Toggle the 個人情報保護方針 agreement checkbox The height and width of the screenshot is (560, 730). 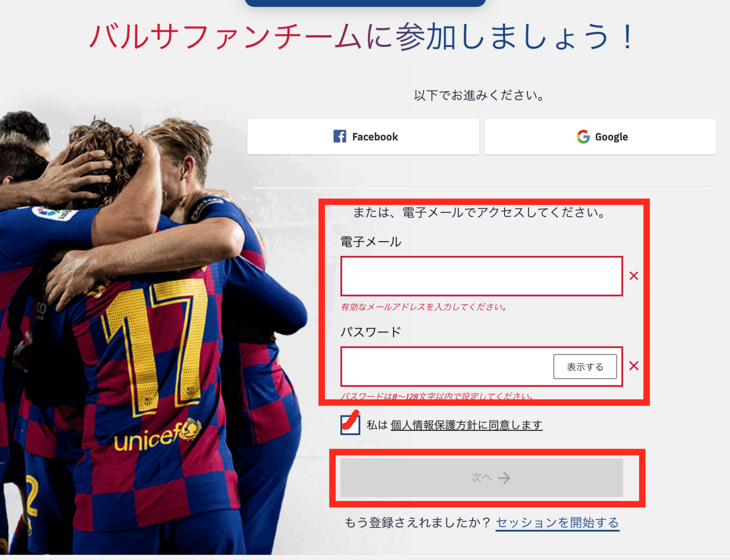pos(350,425)
